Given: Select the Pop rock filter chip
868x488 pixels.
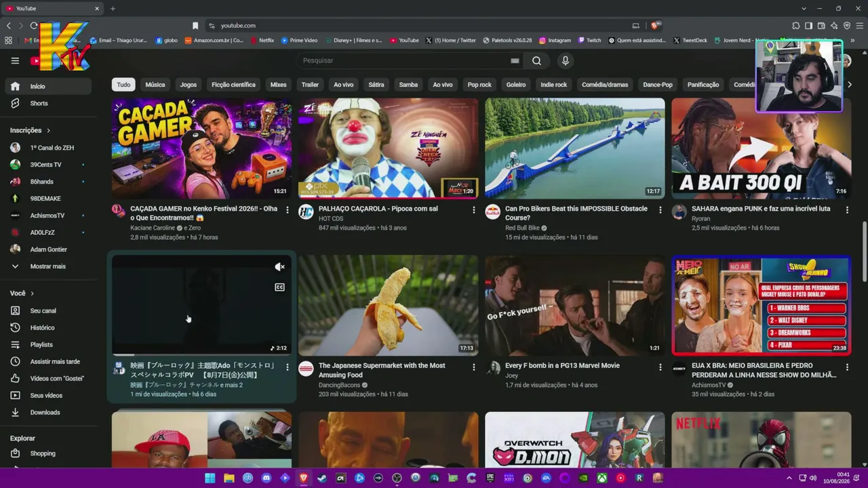Looking at the screenshot, I should 479,85.
